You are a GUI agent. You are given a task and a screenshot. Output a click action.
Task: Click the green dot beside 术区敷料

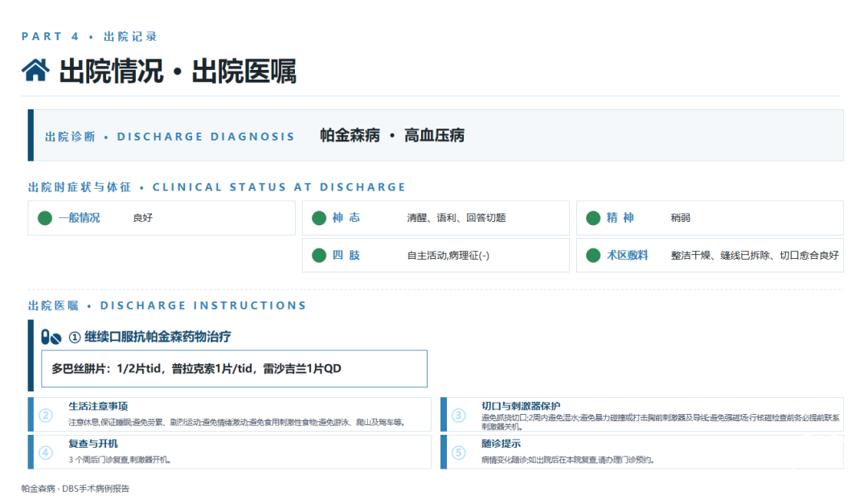coord(593,256)
